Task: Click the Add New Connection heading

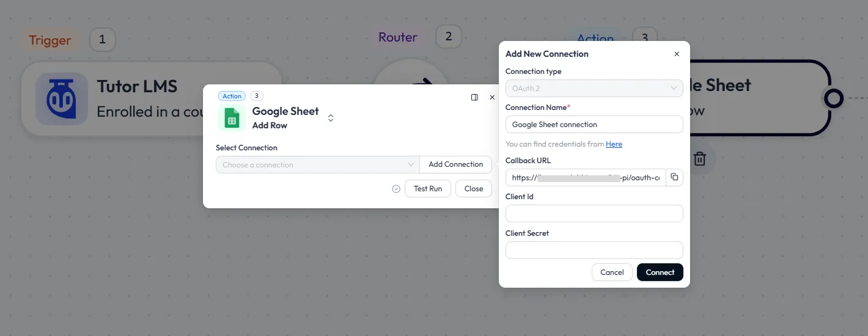Action: pyautogui.click(x=547, y=54)
